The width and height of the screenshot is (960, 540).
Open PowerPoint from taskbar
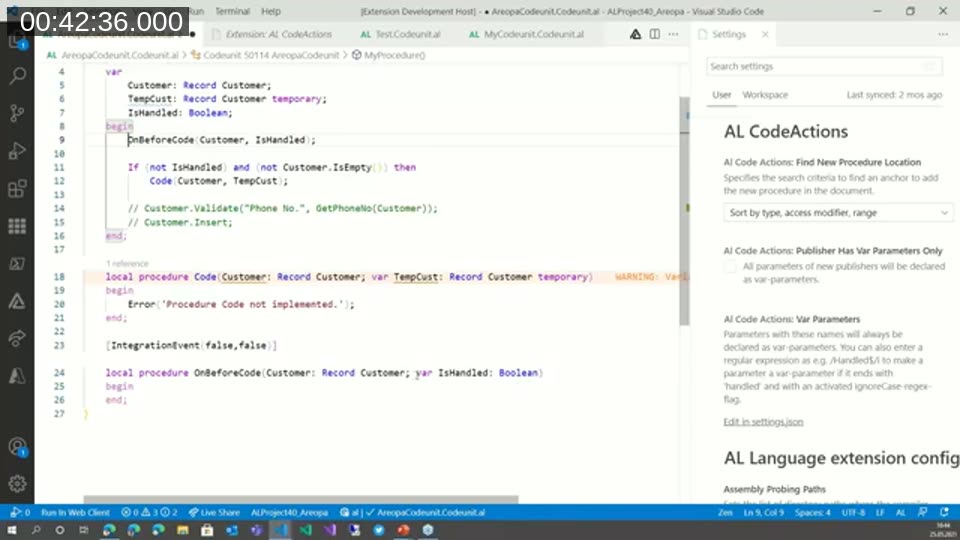coord(403,530)
